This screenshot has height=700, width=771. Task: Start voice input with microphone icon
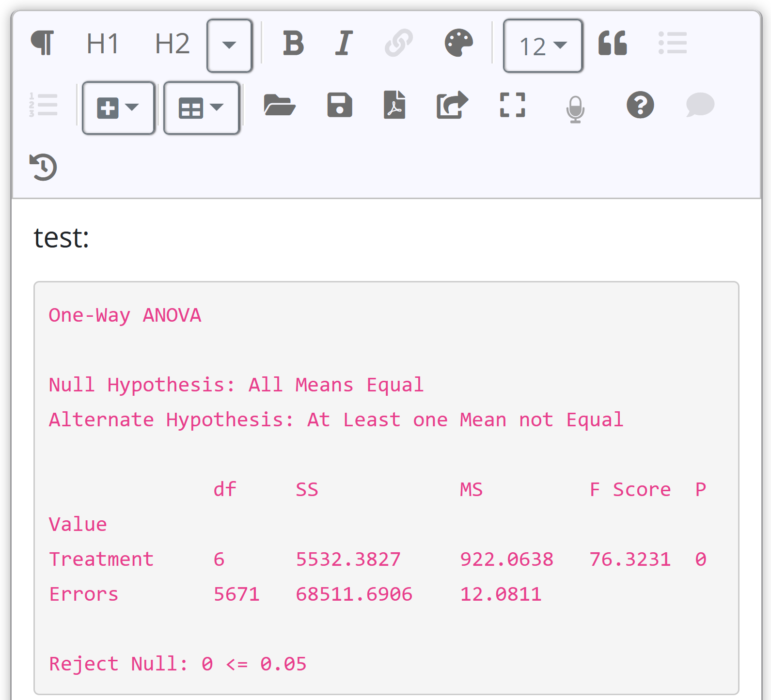pos(575,109)
